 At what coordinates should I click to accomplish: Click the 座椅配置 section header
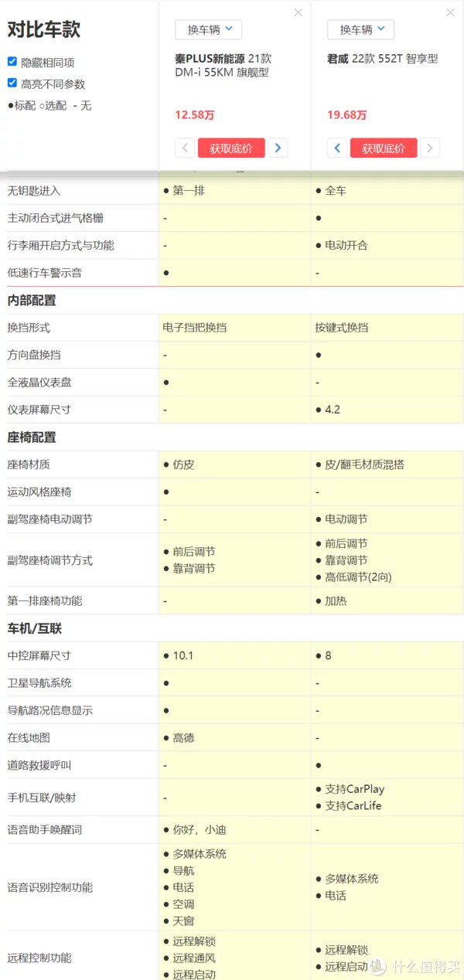click(x=32, y=437)
